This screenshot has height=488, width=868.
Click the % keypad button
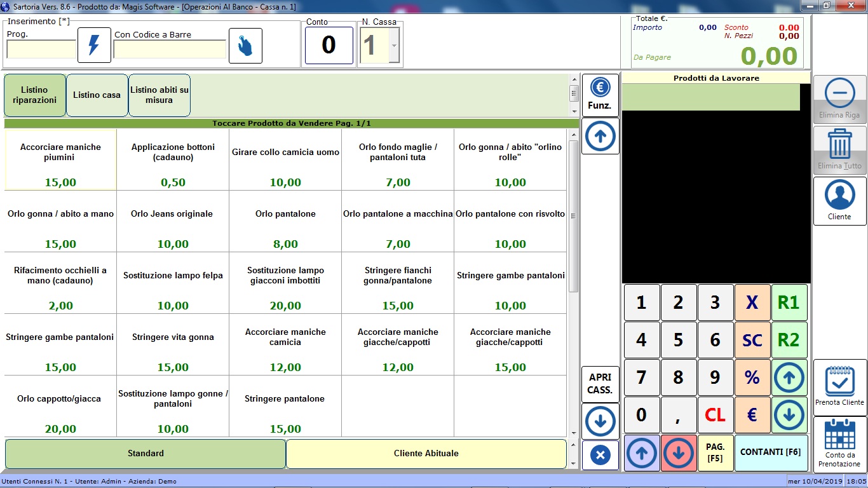click(x=752, y=377)
